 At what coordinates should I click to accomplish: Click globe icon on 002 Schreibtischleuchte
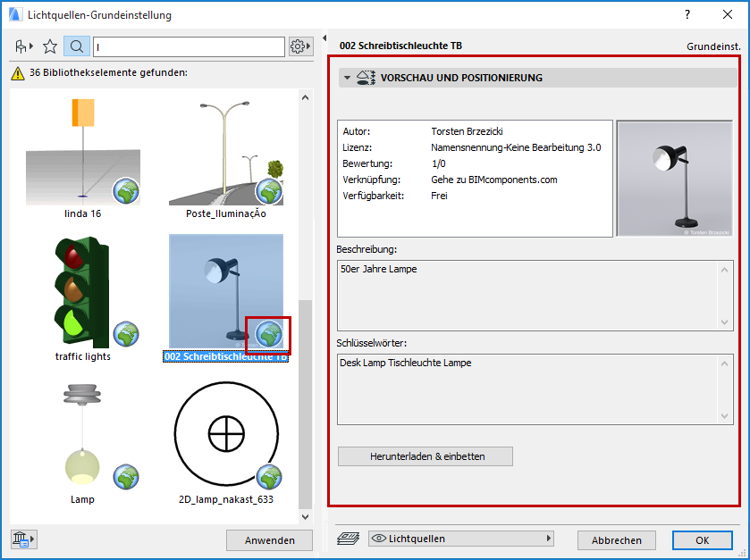tap(269, 333)
